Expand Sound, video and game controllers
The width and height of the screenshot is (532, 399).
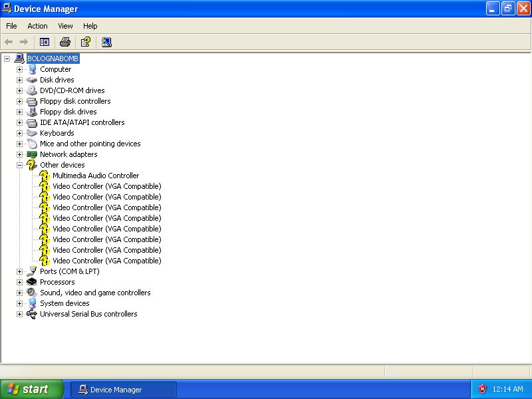(x=19, y=293)
